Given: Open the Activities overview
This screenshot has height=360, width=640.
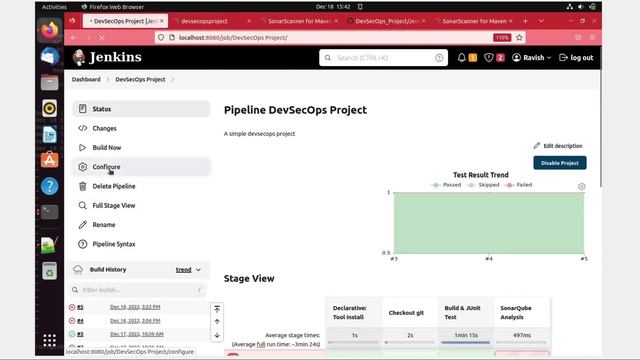Looking at the screenshot, I should [x=54, y=7].
